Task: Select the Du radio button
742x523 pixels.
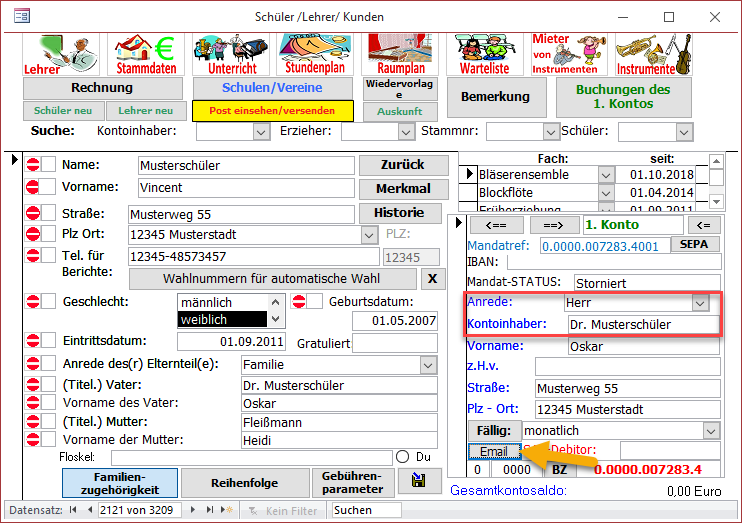Action: click(x=403, y=457)
